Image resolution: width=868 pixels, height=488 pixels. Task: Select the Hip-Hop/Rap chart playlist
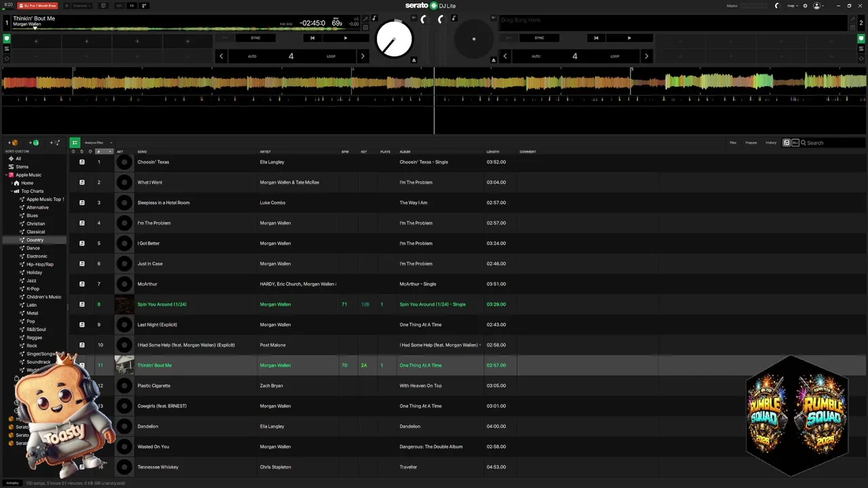pos(39,264)
